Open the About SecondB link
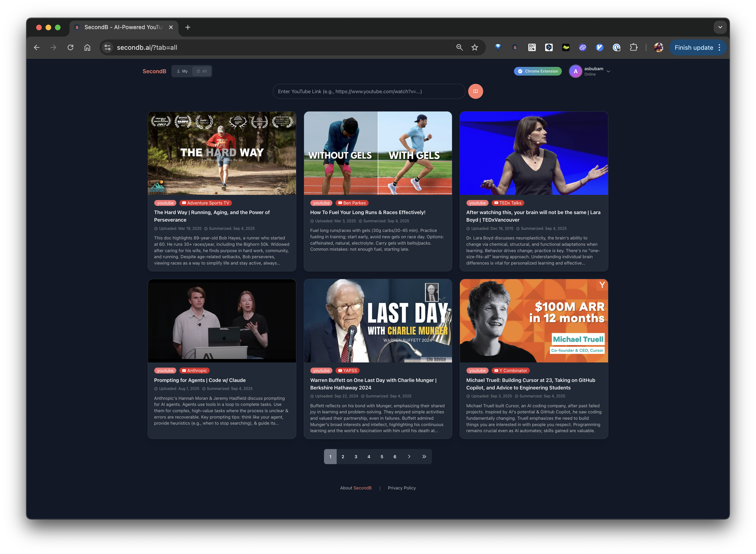The width and height of the screenshot is (756, 554). (356, 488)
